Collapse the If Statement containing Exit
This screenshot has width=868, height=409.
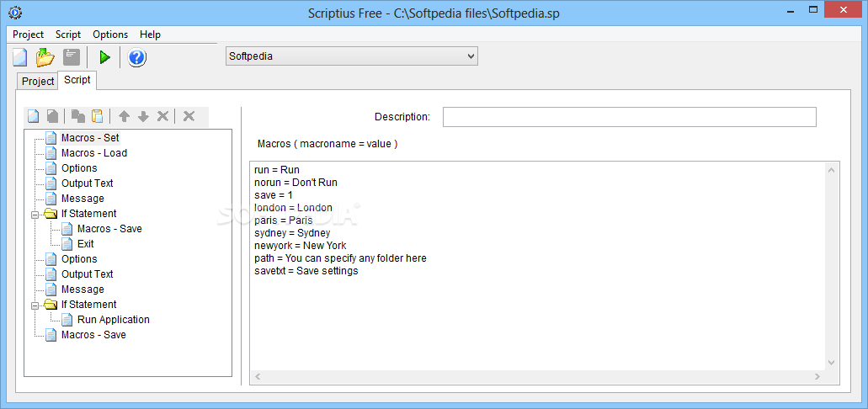coord(35,215)
